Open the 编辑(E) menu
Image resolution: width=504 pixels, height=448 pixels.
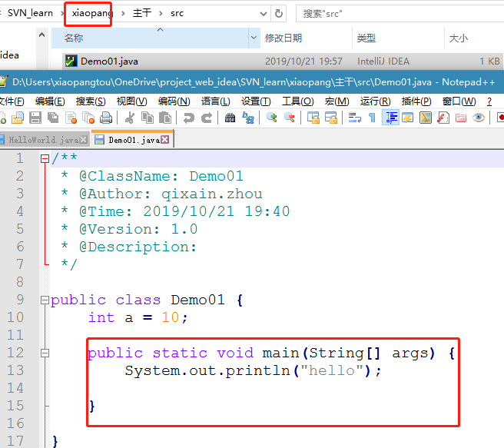coord(50,101)
